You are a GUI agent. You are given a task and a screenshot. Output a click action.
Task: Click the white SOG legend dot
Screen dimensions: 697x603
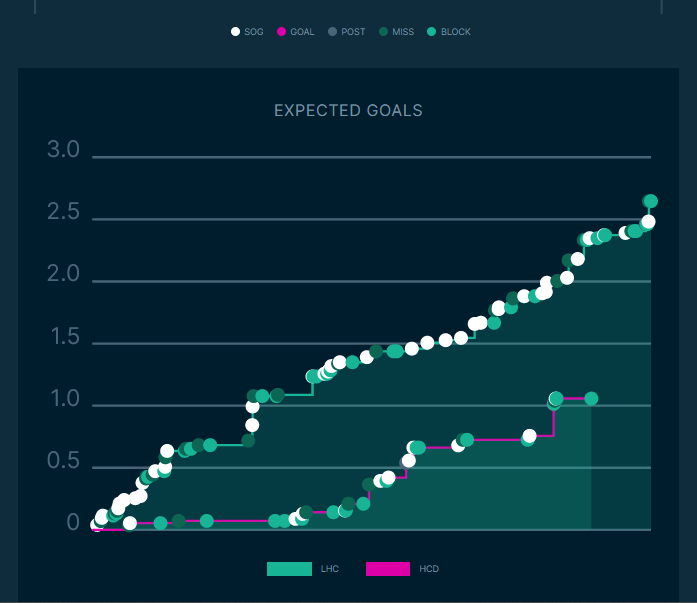coord(235,32)
